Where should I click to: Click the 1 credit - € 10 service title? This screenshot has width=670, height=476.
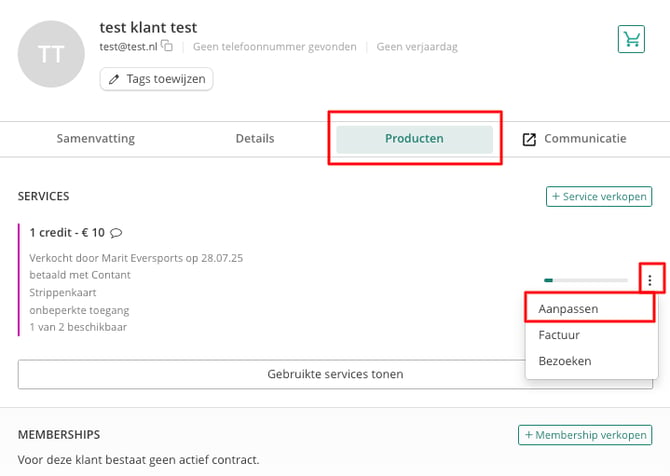(67, 233)
